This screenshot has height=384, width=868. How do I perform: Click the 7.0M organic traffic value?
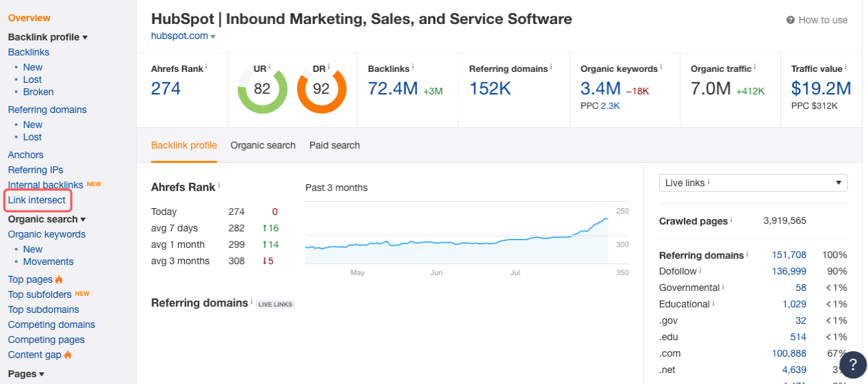tap(711, 89)
